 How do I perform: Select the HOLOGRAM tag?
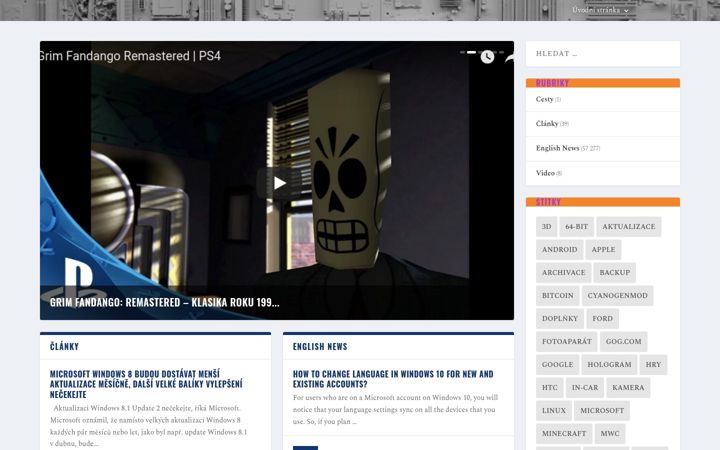pos(609,364)
